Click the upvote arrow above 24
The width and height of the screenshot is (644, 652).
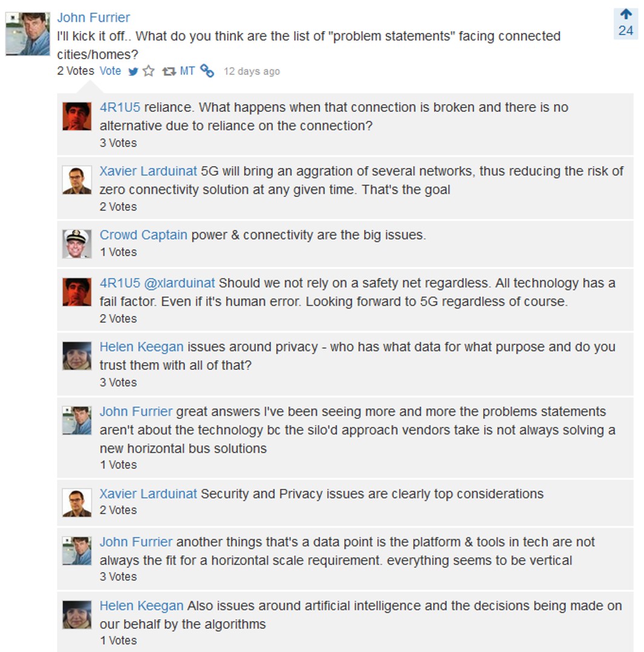tap(626, 14)
